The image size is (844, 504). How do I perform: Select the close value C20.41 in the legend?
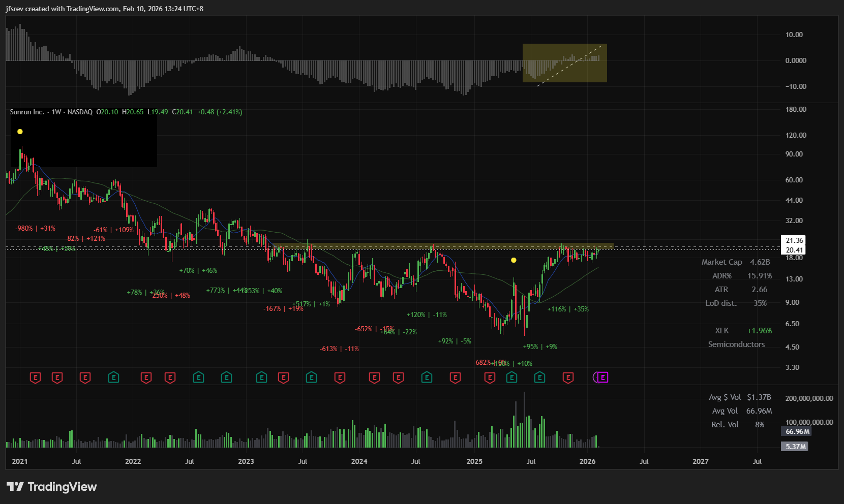(183, 112)
